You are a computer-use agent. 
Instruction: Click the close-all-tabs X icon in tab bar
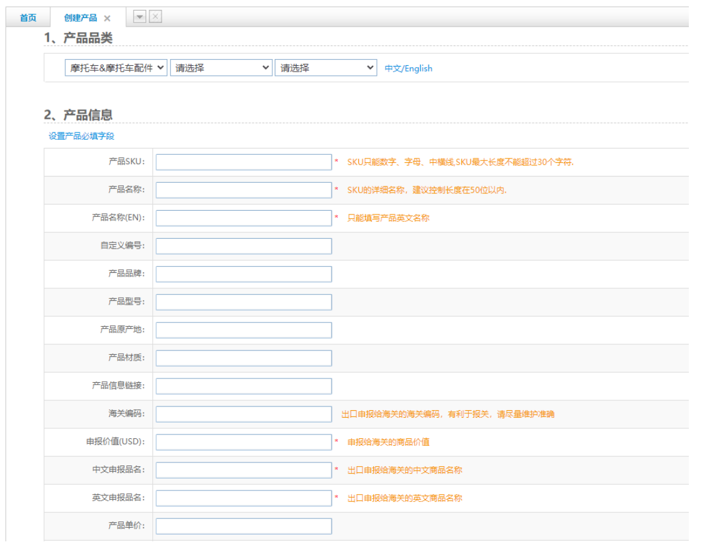155,17
